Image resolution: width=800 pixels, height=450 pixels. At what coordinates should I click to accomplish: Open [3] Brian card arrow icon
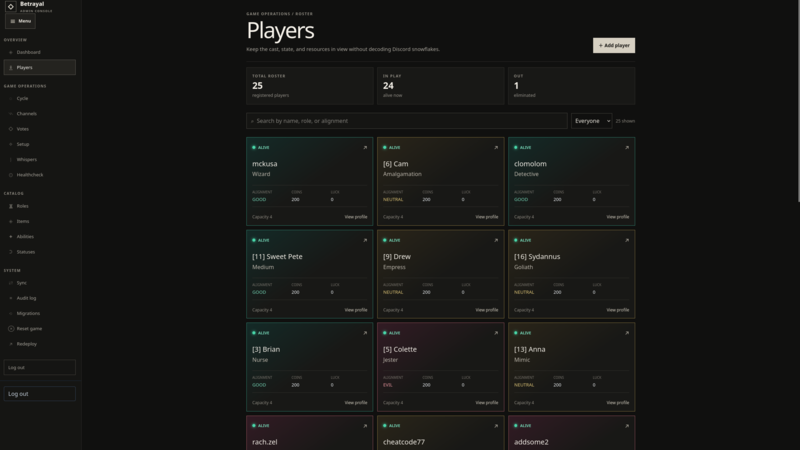point(365,333)
